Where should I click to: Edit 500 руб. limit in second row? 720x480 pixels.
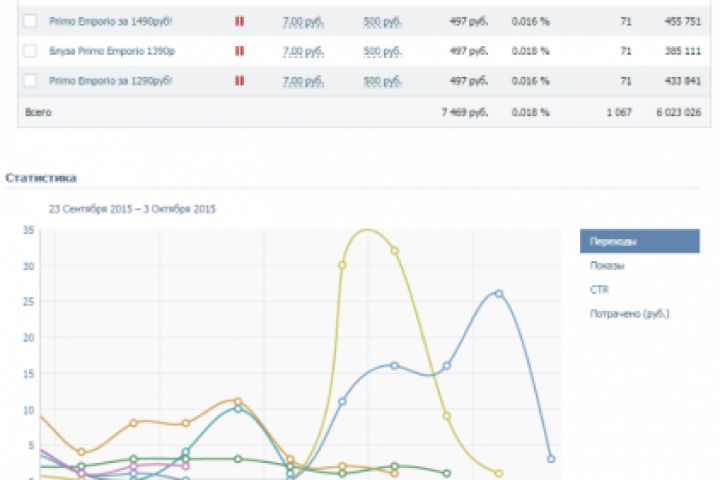(382, 51)
